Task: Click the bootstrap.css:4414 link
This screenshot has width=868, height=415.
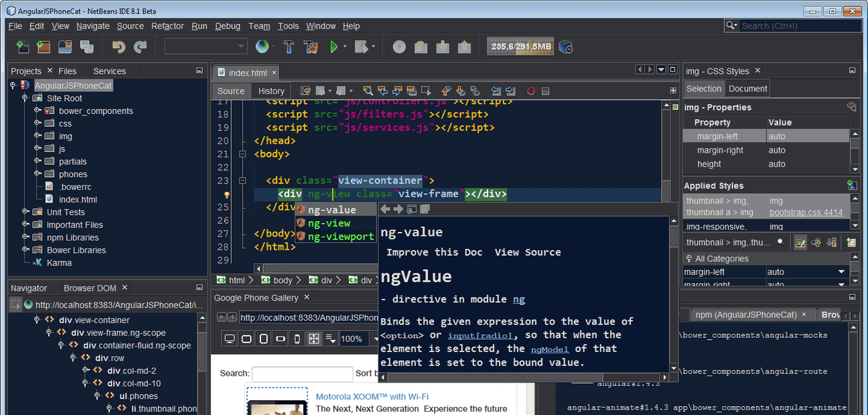Action: coord(806,212)
